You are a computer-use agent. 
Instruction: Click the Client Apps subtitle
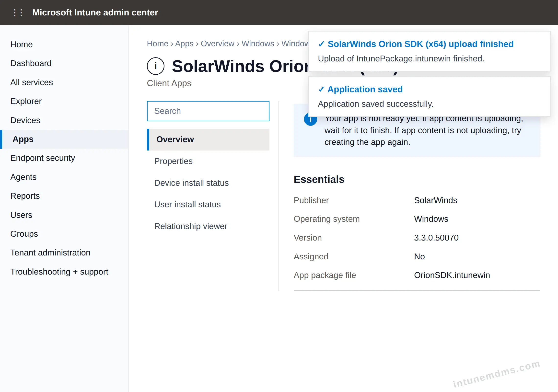pos(169,83)
